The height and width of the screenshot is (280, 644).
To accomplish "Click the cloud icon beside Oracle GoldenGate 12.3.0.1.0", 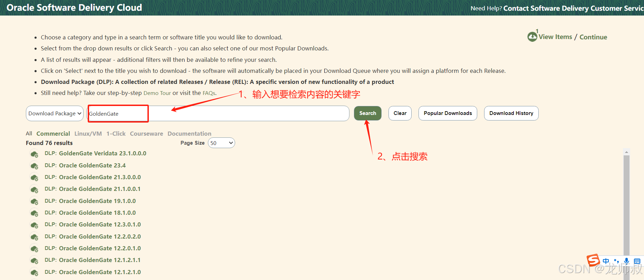I will [x=34, y=225].
